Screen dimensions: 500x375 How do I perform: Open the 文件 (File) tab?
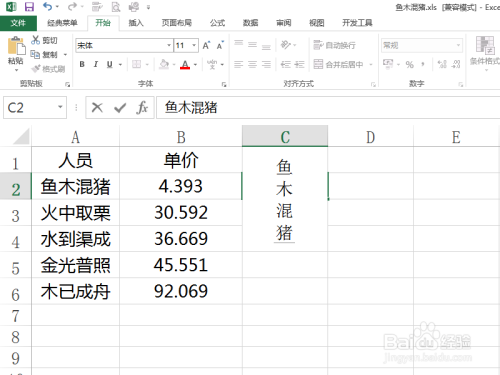click(x=18, y=23)
